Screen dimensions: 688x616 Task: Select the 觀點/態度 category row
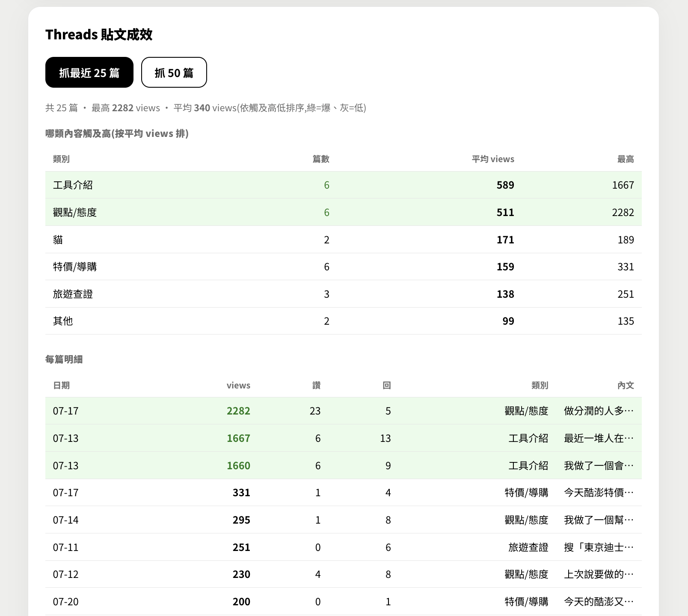click(344, 212)
